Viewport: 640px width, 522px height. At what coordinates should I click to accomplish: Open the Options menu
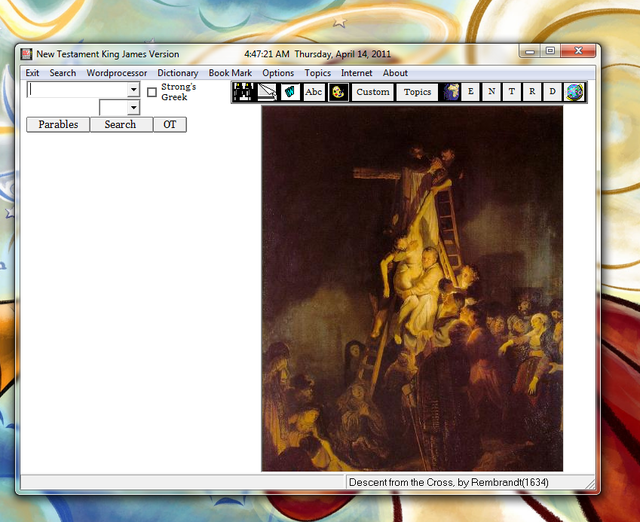pos(278,73)
